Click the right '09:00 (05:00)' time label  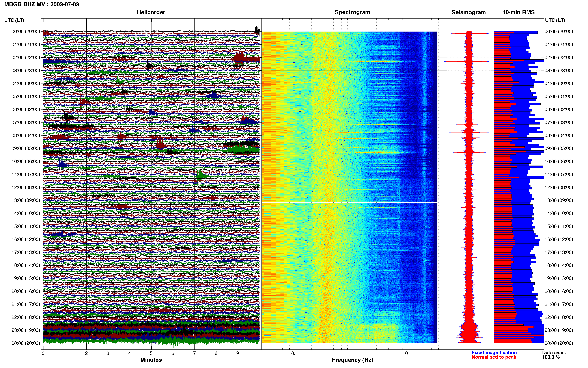click(x=559, y=148)
